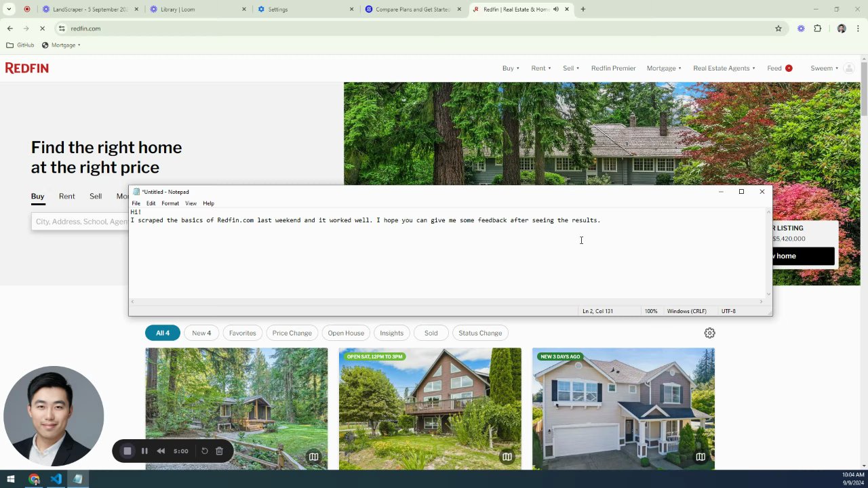Open Redfin Premier link
Image resolution: width=868 pixels, height=488 pixels.
pos(613,68)
